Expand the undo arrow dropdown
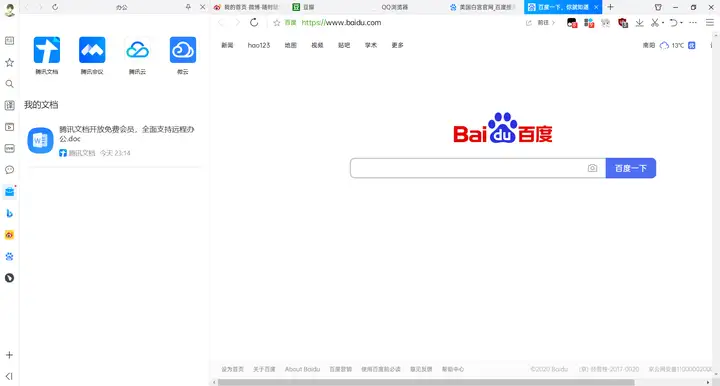Viewport: 720px width, 386px height. 681,22
